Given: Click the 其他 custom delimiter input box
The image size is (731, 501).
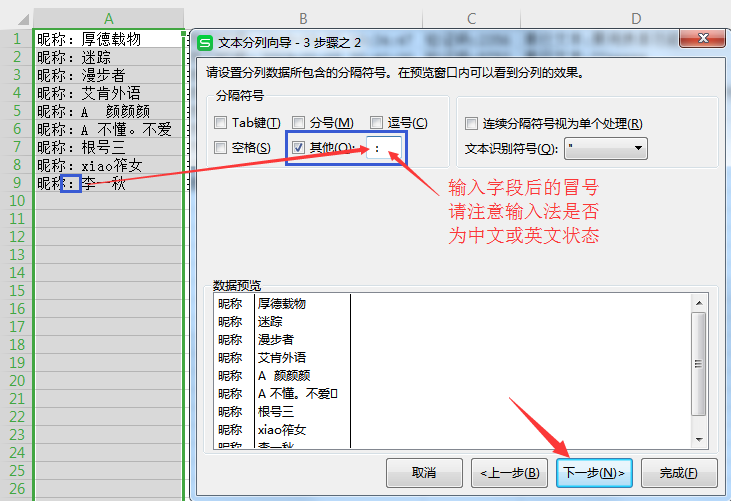Looking at the screenshot, I should click(x=383, y=148).
